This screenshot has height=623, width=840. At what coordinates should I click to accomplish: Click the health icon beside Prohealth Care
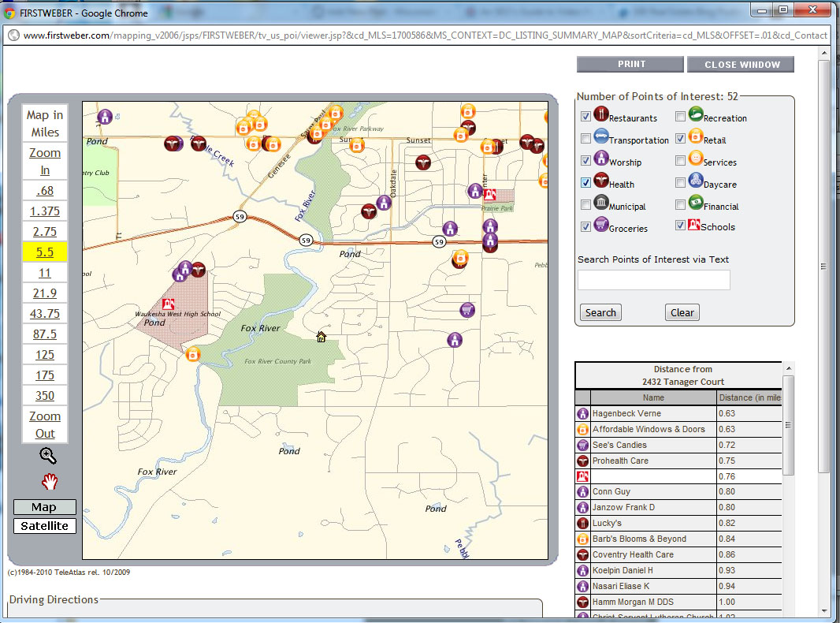[582, 461]
